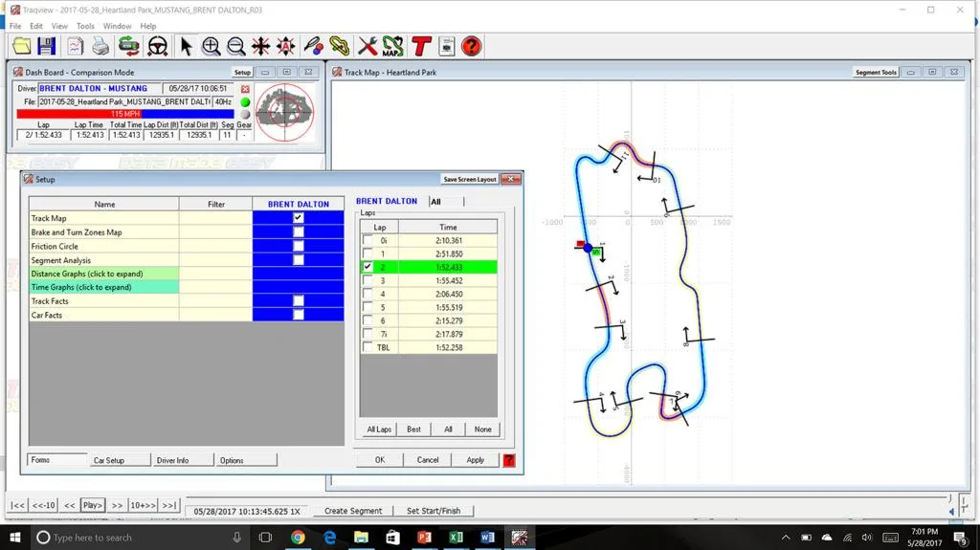Open Chrome from the taskbar
This screenshot has width=980, height=550.
(x=299, y=538)
